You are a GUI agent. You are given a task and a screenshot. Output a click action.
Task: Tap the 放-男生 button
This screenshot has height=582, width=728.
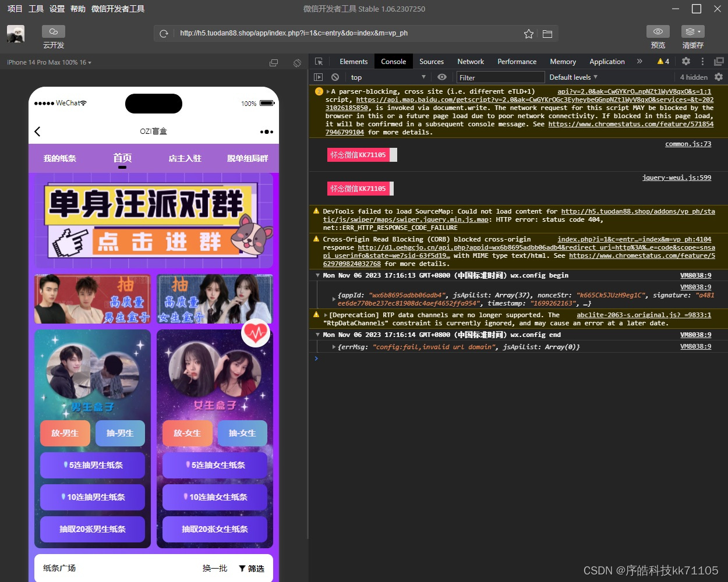coord(65,433)
